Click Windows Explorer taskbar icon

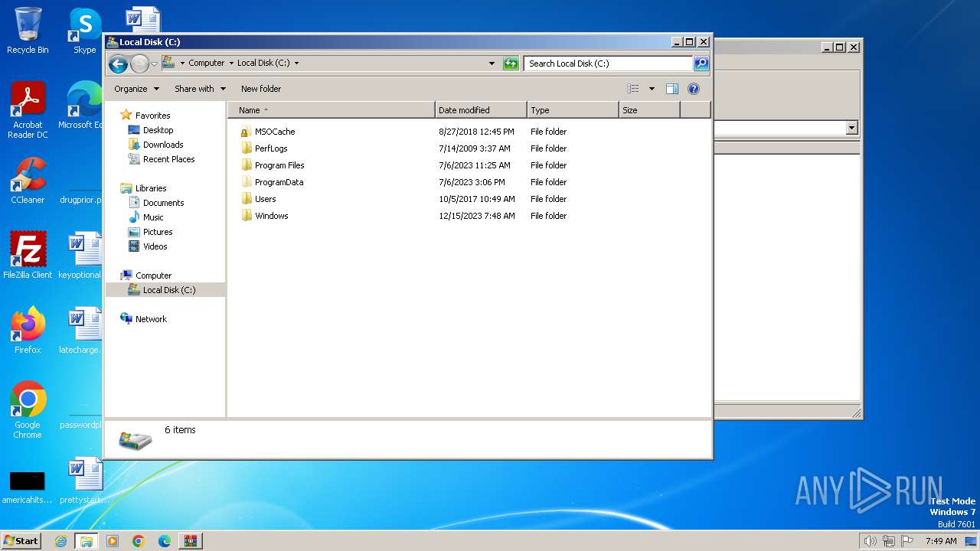86,541
